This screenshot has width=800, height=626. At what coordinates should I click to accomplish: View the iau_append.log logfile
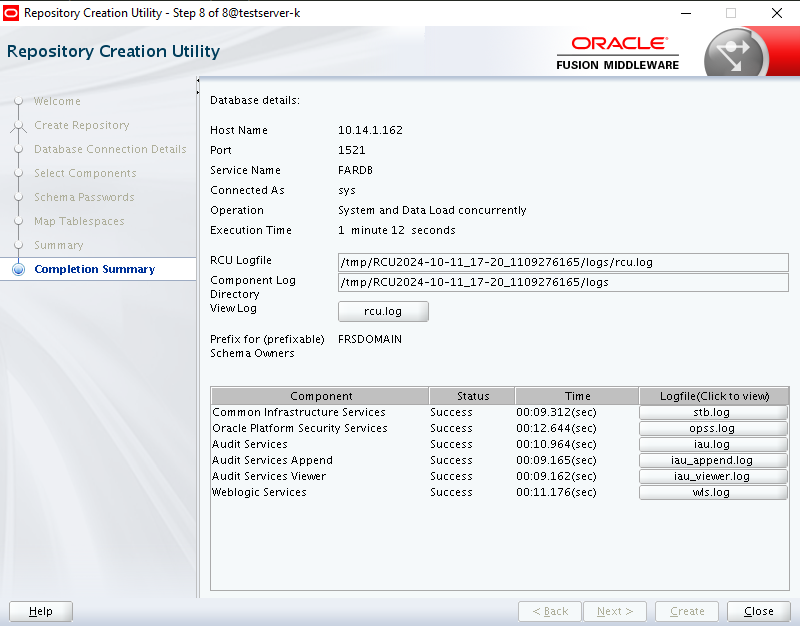[x=713, y=460]
